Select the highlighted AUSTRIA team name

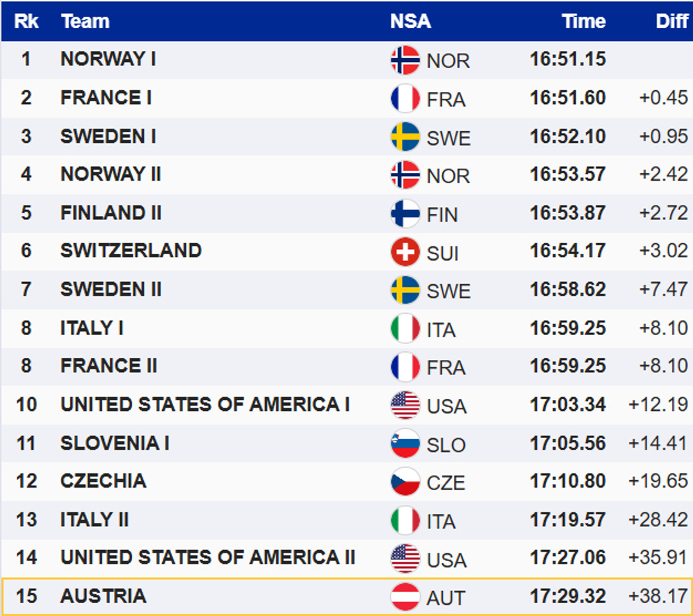pyautogui.click(x=103, y=596)
